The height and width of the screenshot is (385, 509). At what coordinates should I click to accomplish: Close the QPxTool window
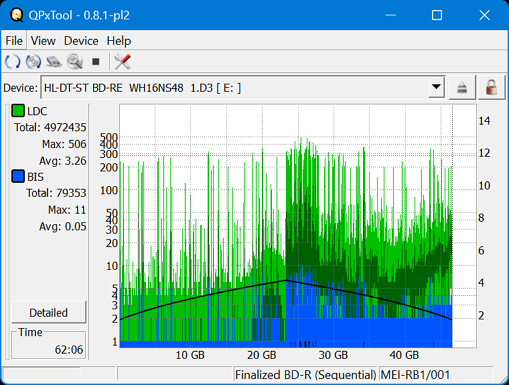[x=484, y=15]
